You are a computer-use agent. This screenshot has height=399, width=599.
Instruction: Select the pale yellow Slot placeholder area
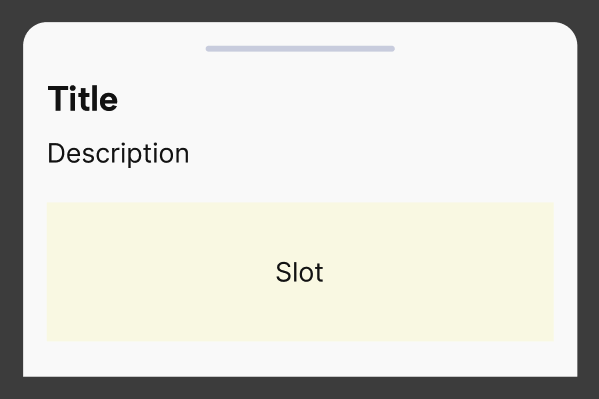pyautogui.click(x=300, y=272)
